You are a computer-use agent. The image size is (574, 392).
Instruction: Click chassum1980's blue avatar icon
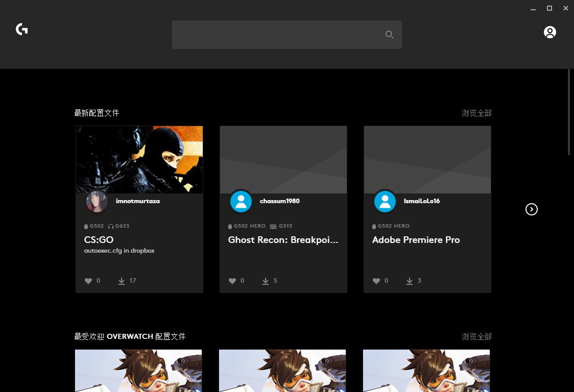pos(241,202)
